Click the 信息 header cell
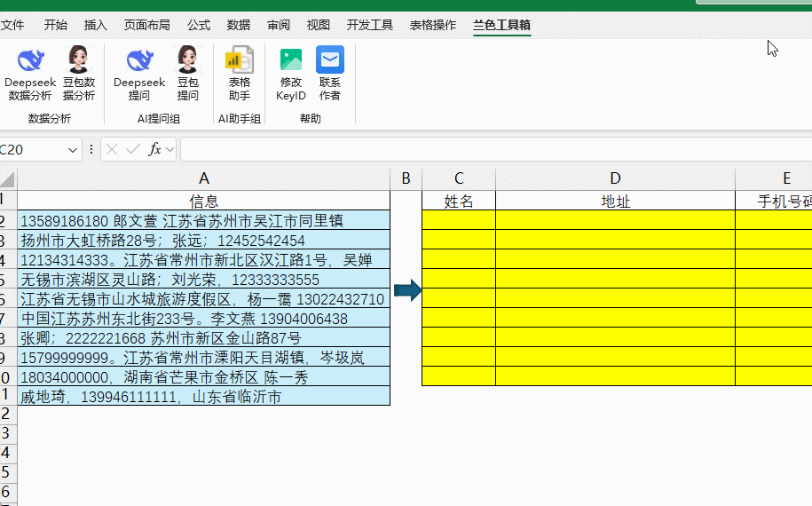 [204, 201]
